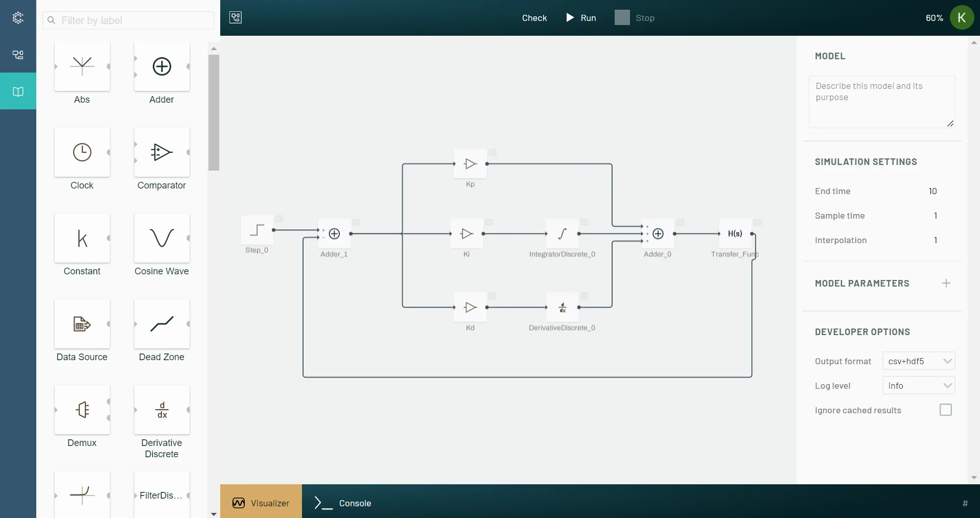Add a model parameter with the plus button
This screenshot has width=980, height=518.
coord(946,283)
